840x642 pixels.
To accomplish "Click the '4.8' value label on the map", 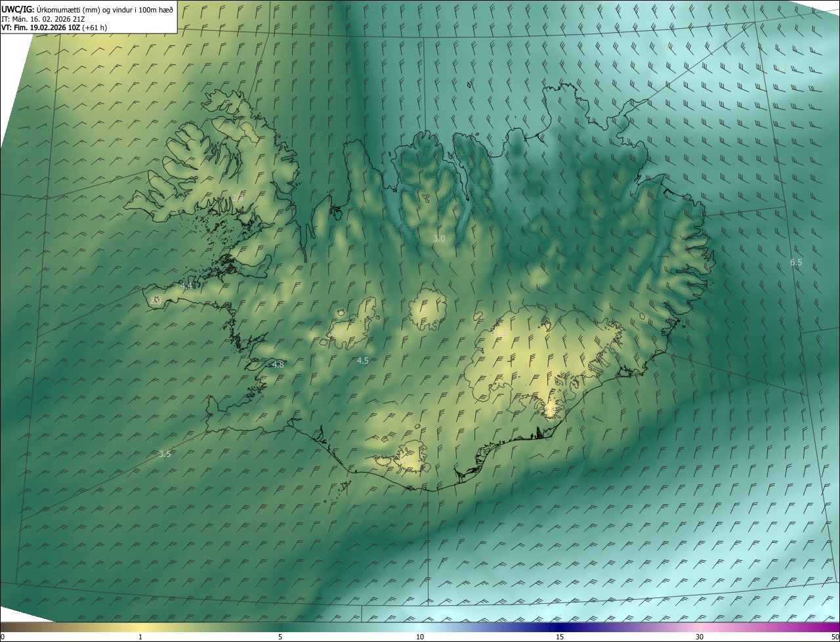I will [278, 364].
